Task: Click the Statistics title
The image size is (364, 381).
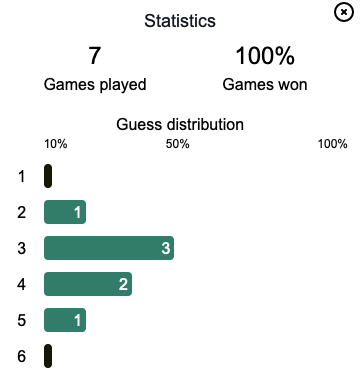Action: tap(180, 21)
